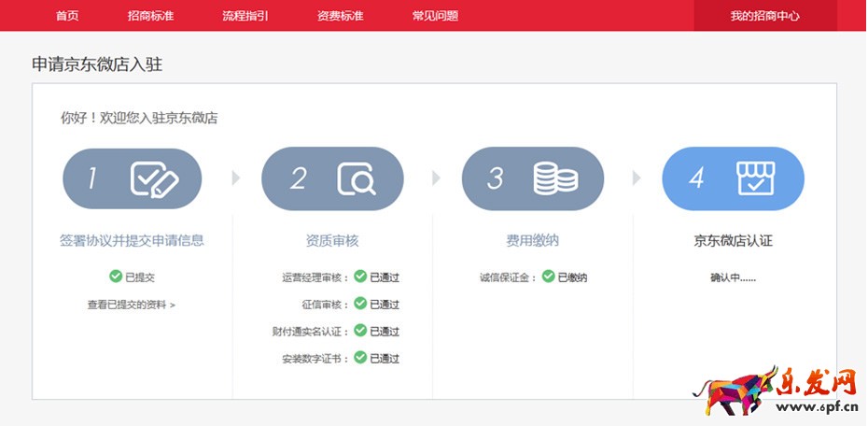Click the step 4 store certification icon
The width and height of the screenshot is (868, 426).
(x=755, y=177)
